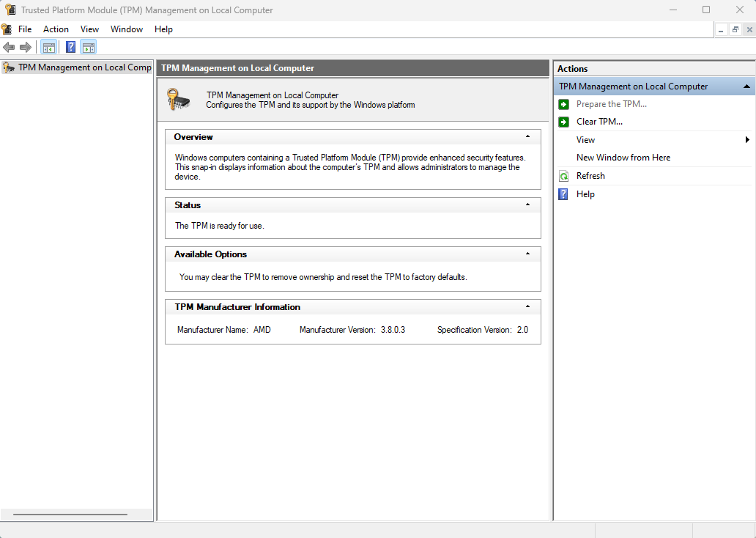The width and height of the screenshot is (756, 538).
Task: Close the main TPM Management window
Action: point(740,10)
